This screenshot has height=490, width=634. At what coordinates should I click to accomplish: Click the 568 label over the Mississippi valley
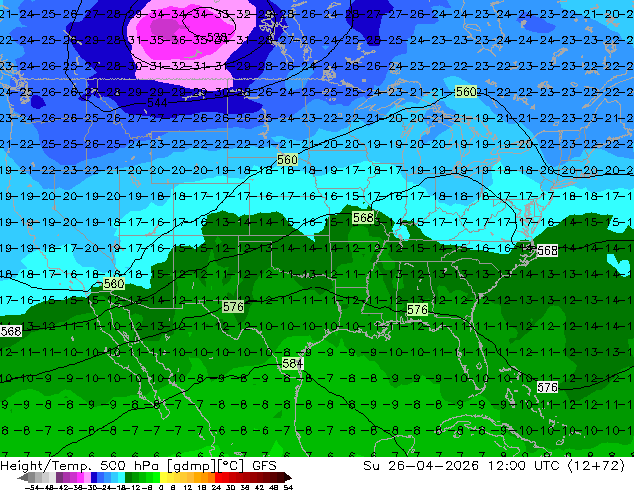(363, 218)
